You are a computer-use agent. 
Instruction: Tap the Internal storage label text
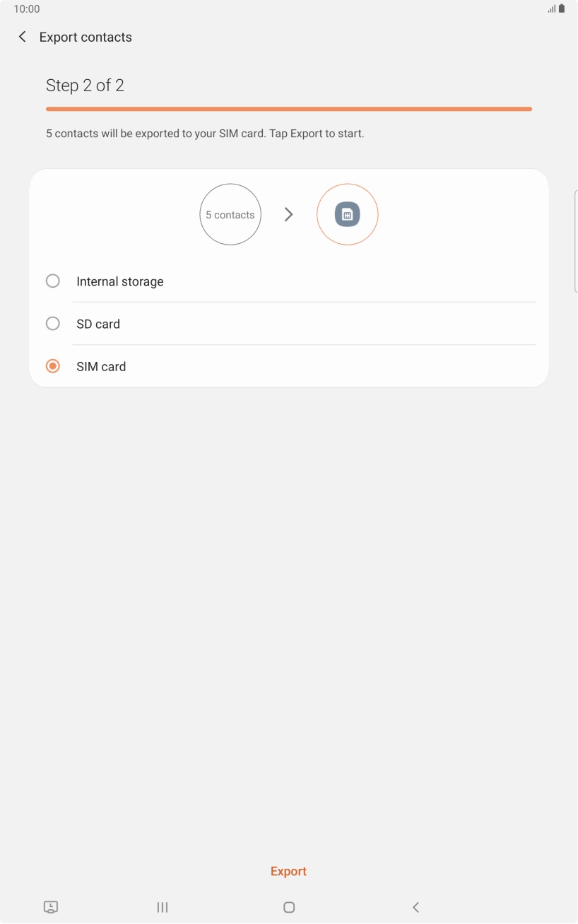119,281
